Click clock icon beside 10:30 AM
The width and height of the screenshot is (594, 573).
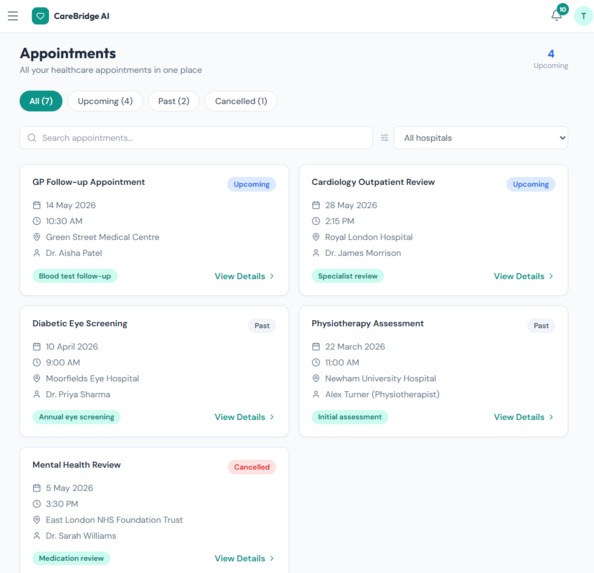(37, 221)
